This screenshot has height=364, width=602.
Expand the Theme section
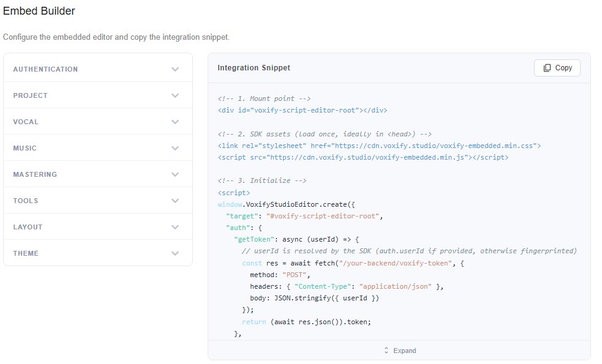[x=98, y=253]
